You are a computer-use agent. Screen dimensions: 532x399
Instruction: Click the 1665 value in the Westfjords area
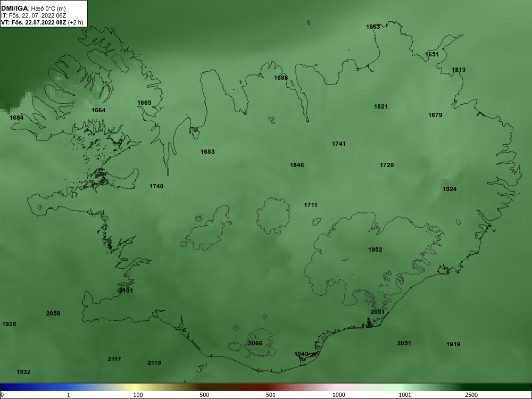tap(144, 103)
